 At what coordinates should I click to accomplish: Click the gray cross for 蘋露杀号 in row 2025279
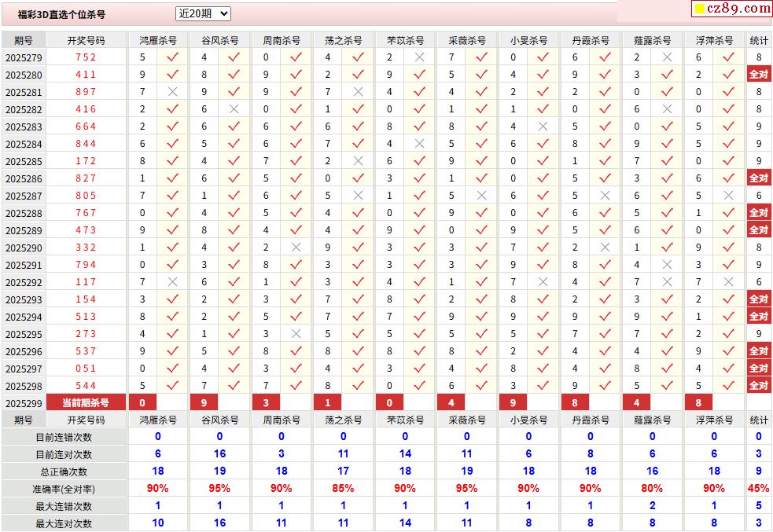point(667,57)
